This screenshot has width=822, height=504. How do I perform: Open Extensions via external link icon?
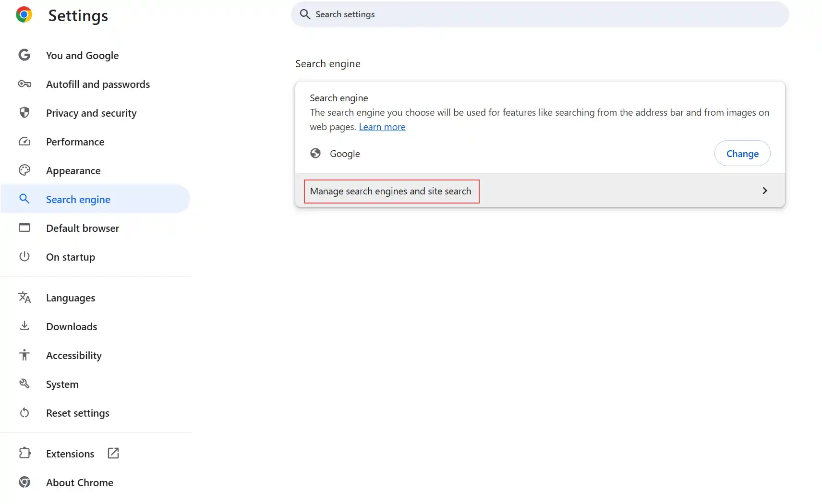(113, 453)
